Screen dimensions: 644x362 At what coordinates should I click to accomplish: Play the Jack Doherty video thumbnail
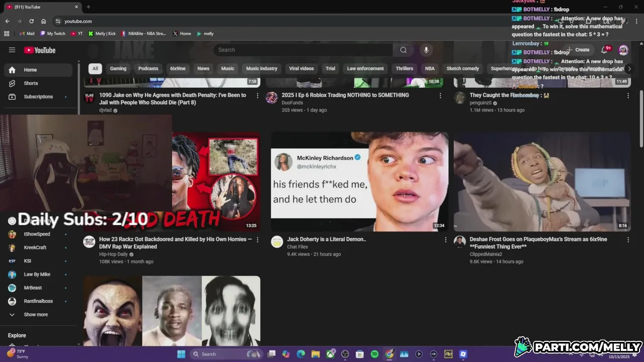(359, 182)
